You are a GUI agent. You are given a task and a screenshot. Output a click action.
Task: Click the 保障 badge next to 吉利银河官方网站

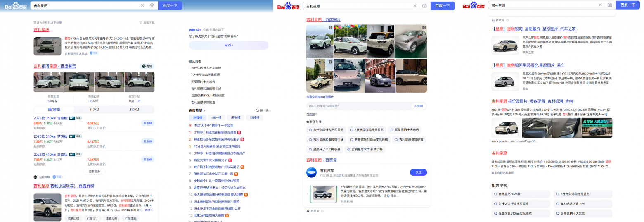(x=94, y=53)
